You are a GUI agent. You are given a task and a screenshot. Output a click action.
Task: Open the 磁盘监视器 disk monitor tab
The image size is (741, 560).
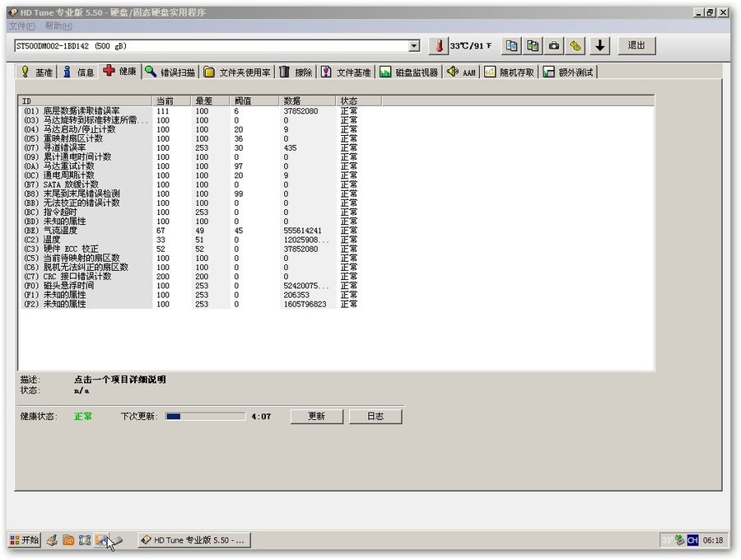pyautogui.click(x=409, y=72)
